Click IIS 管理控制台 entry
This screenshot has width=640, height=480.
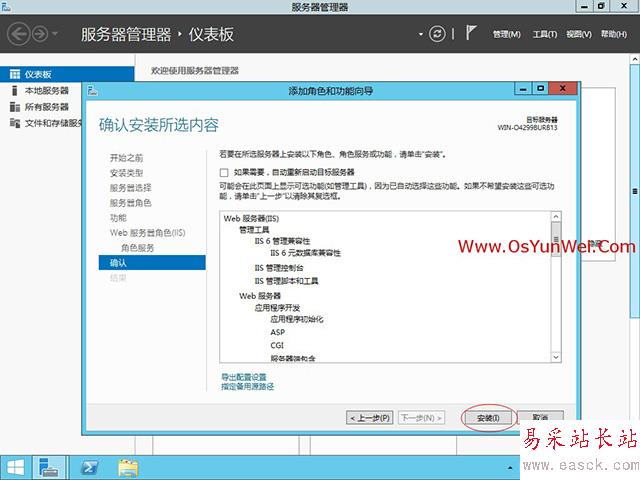click(279, 268)
